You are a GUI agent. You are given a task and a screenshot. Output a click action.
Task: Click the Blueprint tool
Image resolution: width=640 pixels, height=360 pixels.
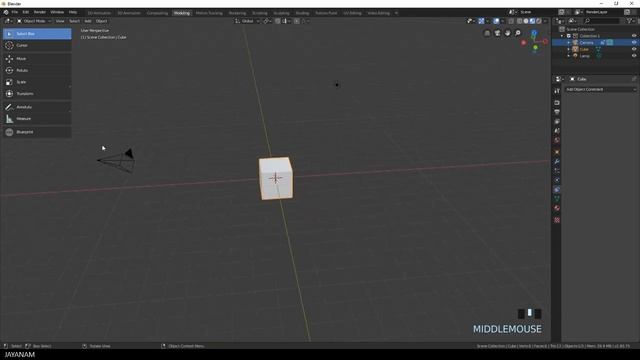37,132
